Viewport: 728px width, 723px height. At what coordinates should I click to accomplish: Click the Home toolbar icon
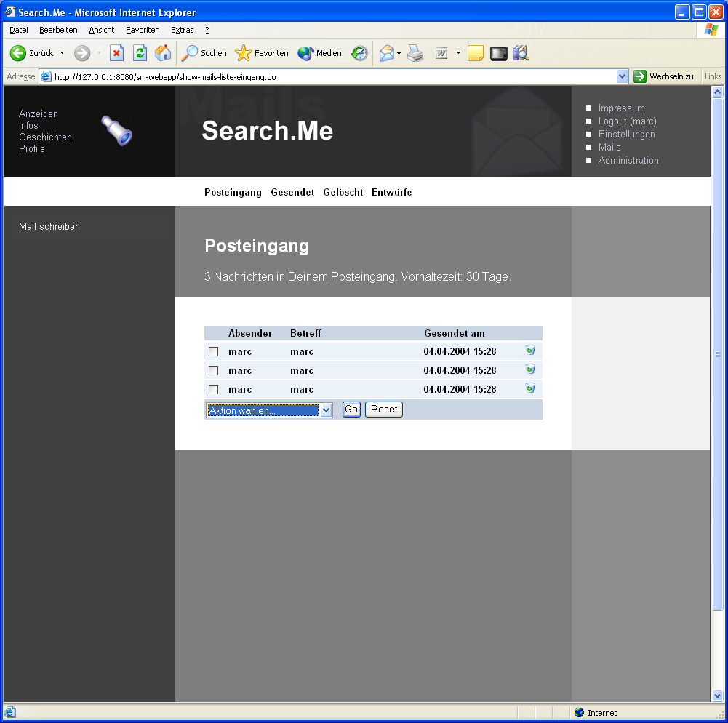[x=163, y=53]
